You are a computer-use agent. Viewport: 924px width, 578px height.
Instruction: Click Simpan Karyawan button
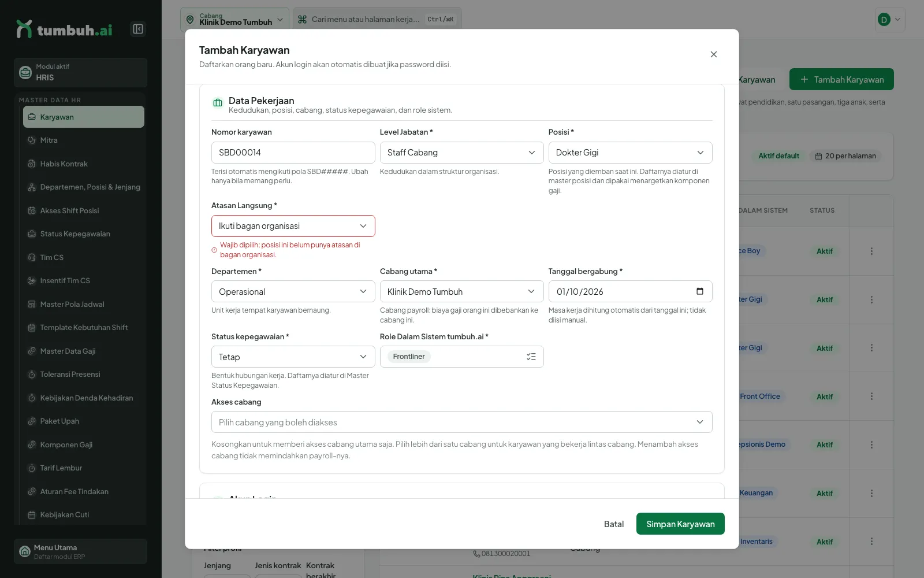[680, 524]
